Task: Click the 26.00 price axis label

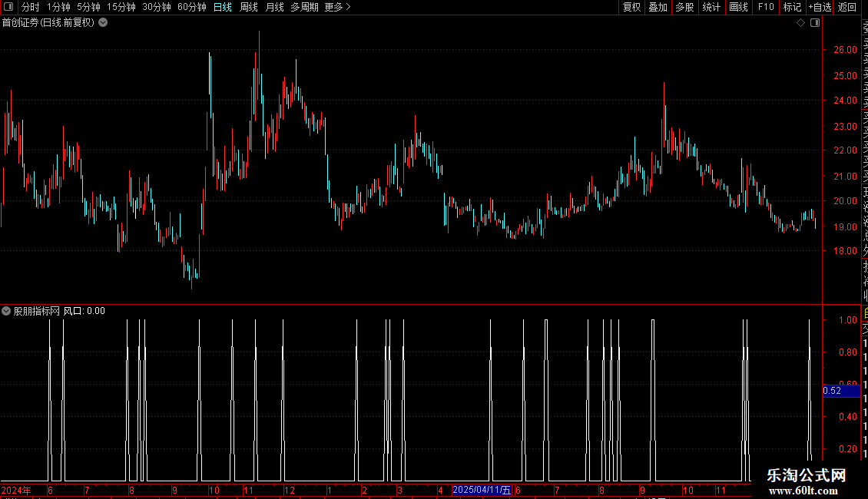Action: click(x=845, y=49)
